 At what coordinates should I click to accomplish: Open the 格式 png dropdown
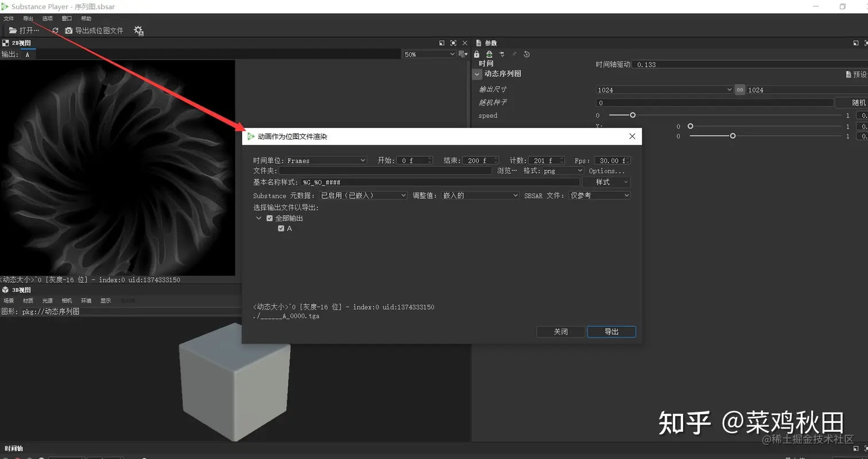pyautogui.click(x=563, y=171)
